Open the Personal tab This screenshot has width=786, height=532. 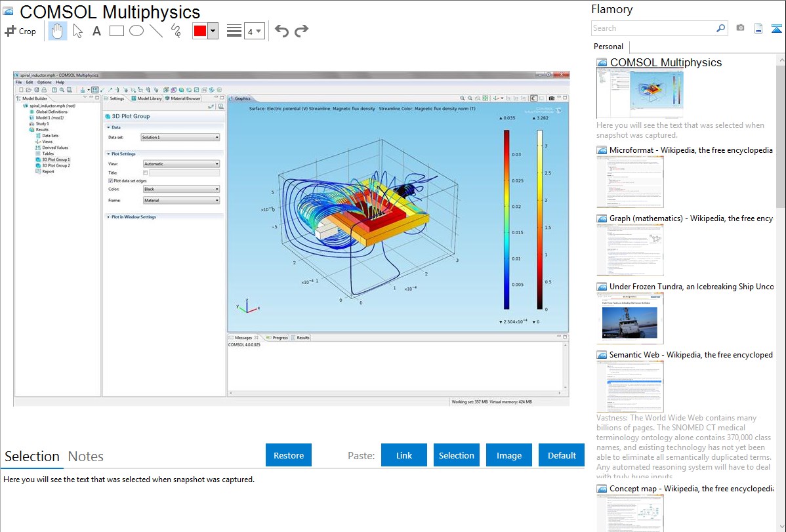pos(608,47)
